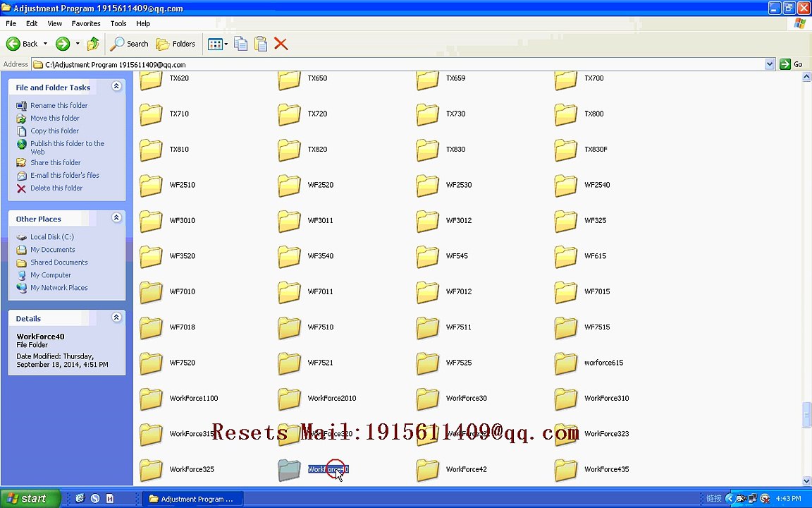Click the green Forward arrow button
The width and height of the screenshot is (812, 508).
pyautogui.click(x=63, y=44)
